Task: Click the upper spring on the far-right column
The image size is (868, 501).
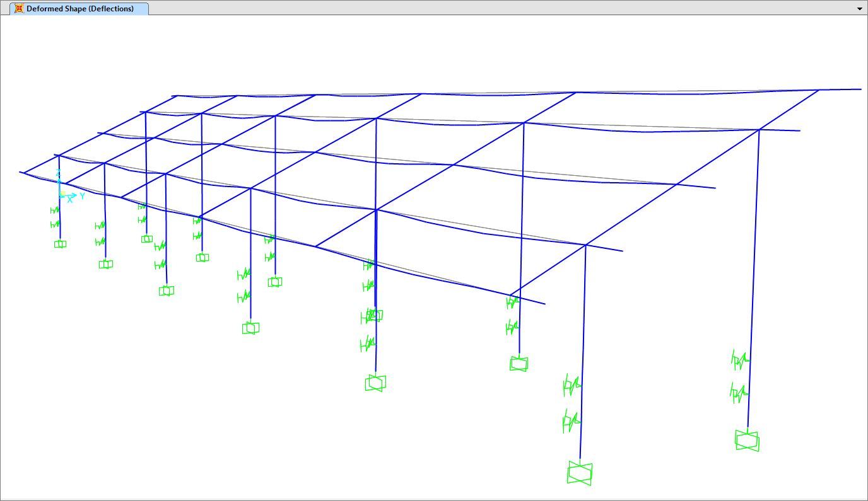Action: pyautogui.click(x=739, y=360)
